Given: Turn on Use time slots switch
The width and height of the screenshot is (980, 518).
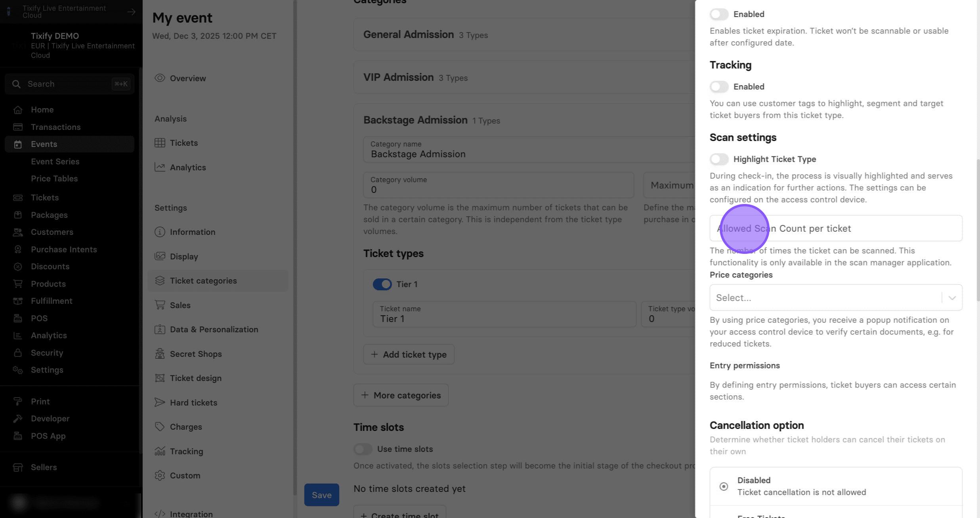Looking at the screenshot, I should (363, 449).
